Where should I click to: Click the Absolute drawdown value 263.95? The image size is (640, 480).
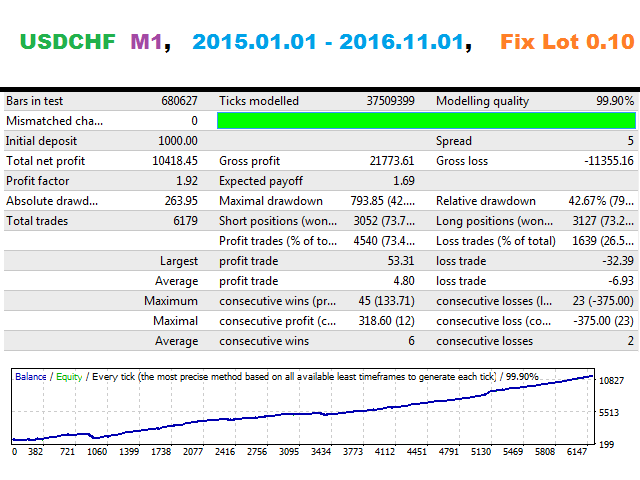pos(181,201)
